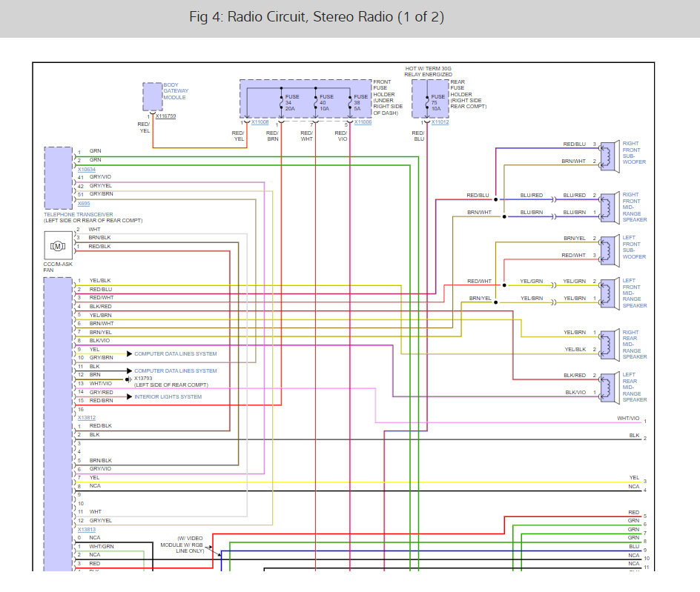
Task: Click the Left Rear Mid-Range Speaker symbol
Action: pos(610,388)
